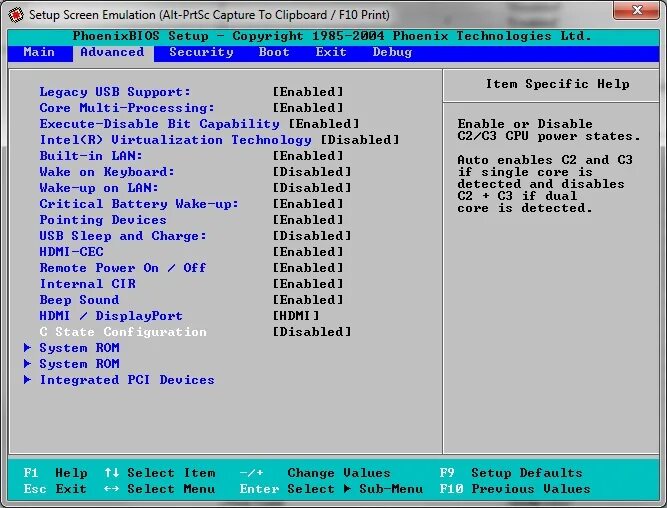Toggle Wake-up on LAN Disabled value
The image size is (667, 508).
point(312,188)
